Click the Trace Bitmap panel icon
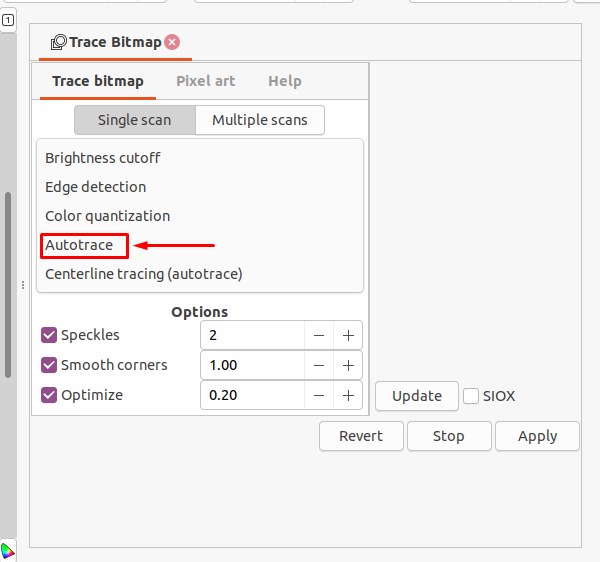This screenshot has height=562, width=600. [59, 42]
